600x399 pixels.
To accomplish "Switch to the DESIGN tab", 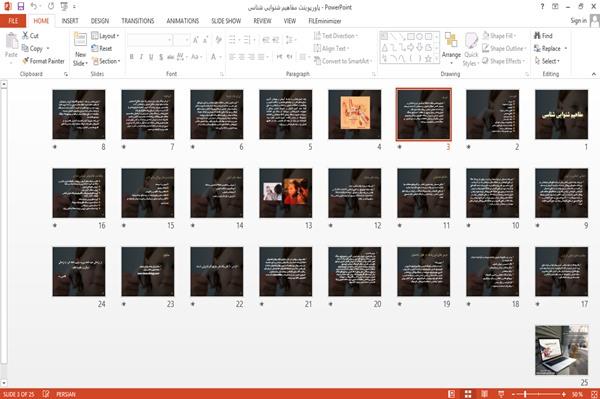I will (x=100, y=21).
